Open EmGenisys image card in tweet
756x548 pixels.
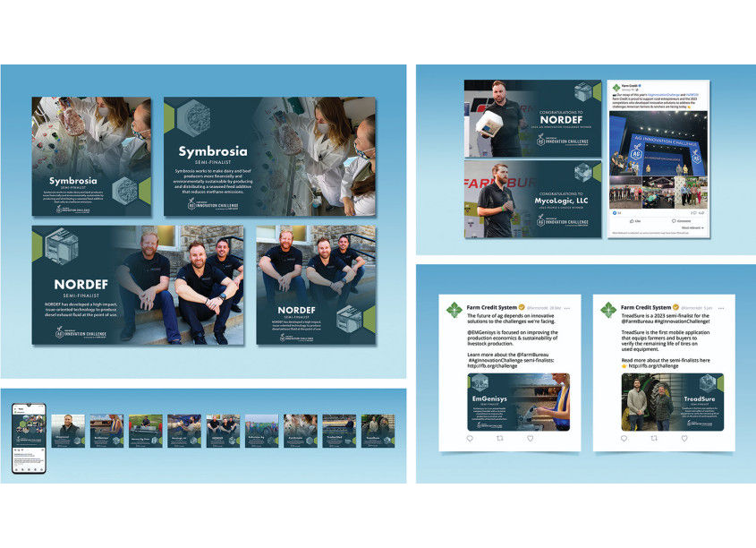pyautogui.click(x=518, y=402)
